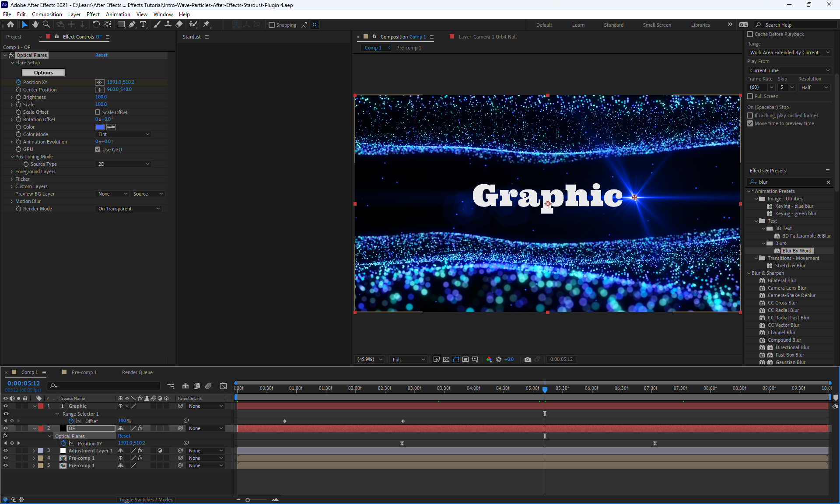Image resolution: width=840 pixels, height=504 pixels.
Task: Enable the Snapping checkbox
Action: pyautogui.click(x=272, y=25)
